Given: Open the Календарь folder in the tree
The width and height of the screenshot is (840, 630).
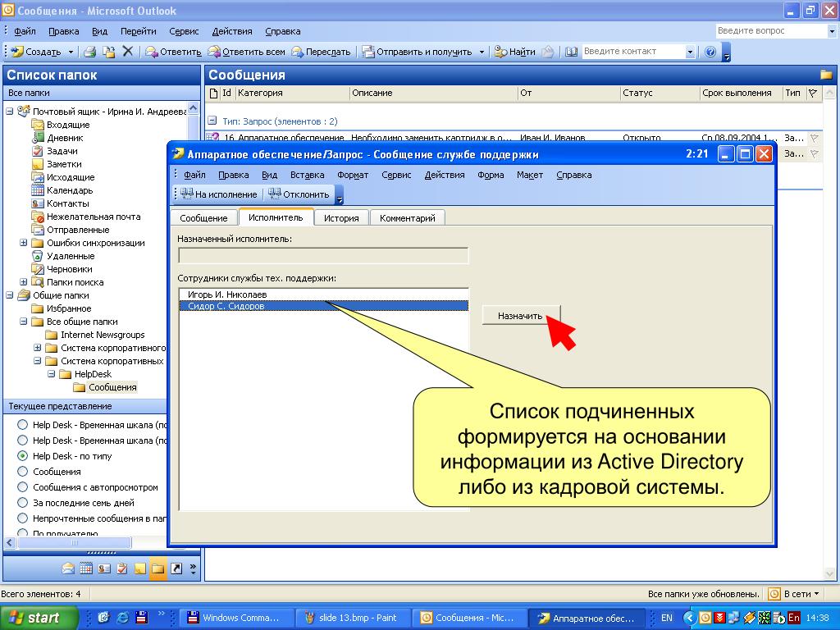Looking at the screenshot, I should 70,190.
